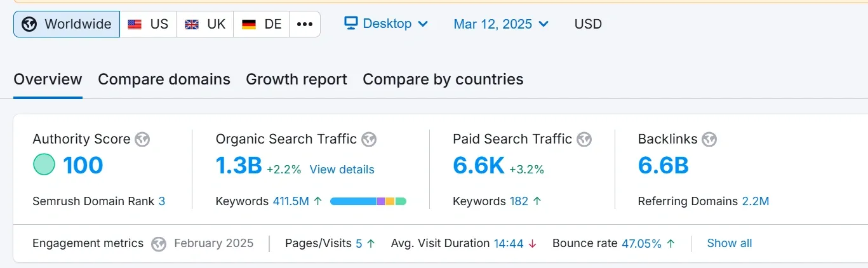The height and width of the screenshot is (268, 868).
Task: Open View details link
Action: 342,170
